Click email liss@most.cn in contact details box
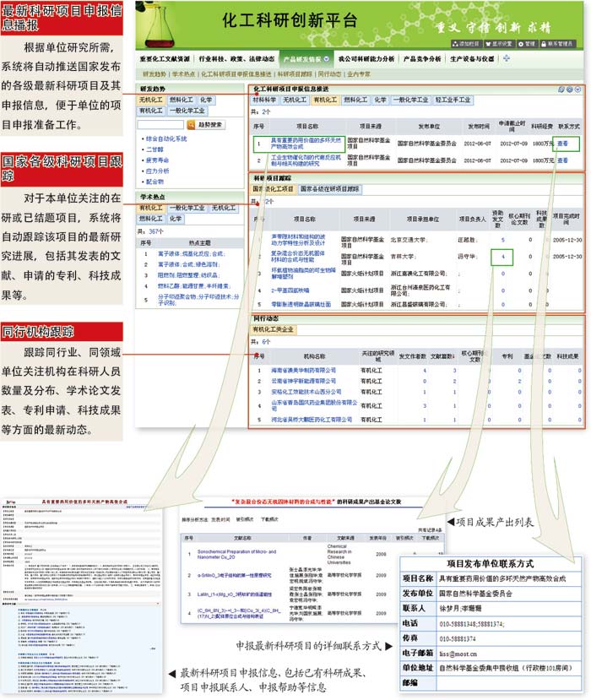Screen dimensions: 591x700 pos(458,654)
